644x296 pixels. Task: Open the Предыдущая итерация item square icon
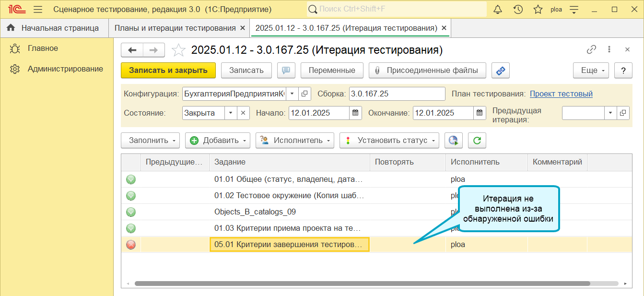(622, 113)
